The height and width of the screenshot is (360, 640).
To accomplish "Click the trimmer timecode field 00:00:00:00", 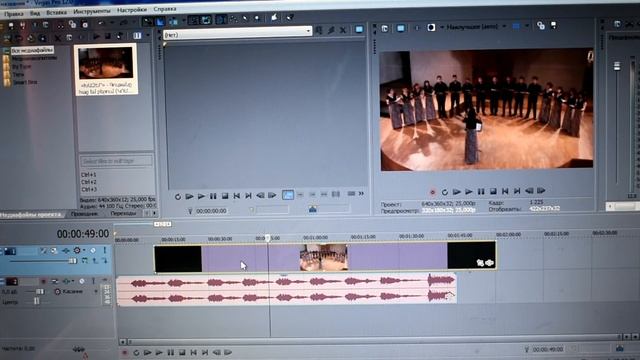I will (x=211, y=211).
